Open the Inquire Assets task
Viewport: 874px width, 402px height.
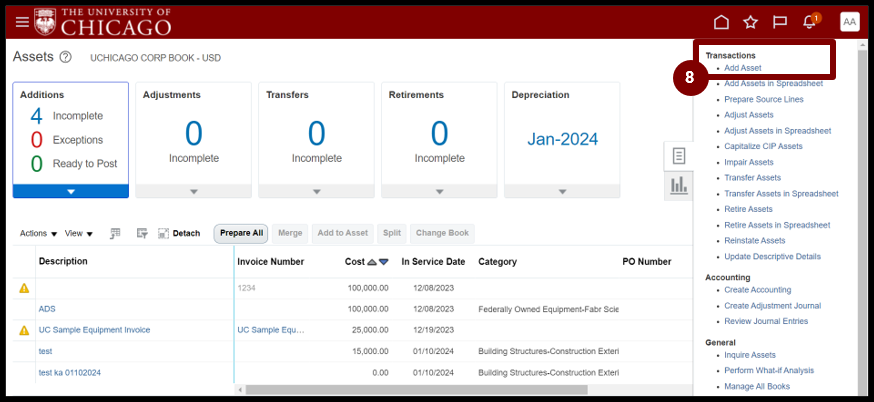tap(750, 355)
